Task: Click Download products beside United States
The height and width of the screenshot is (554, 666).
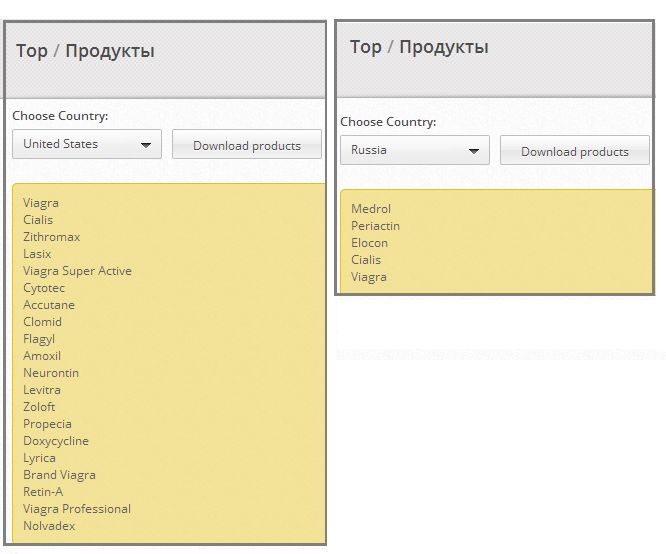Action: (x=247, y=144)
